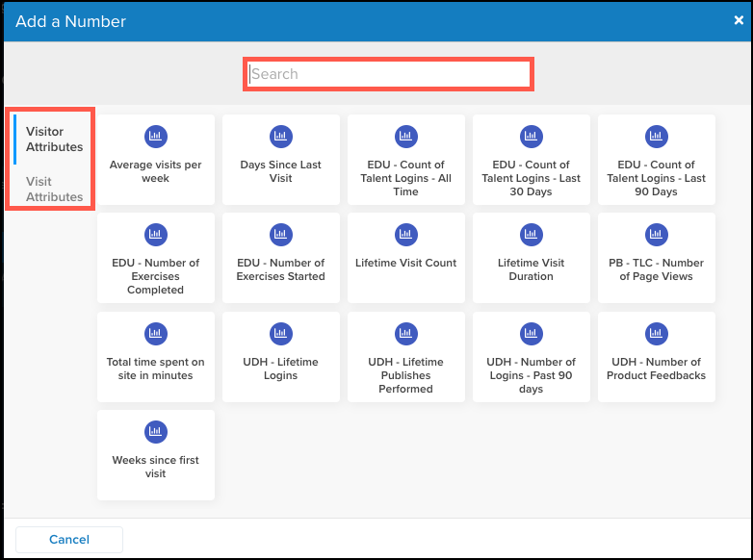Pick EDU Talent Logins - Last 30 Days tile
This screenshot has width=753, height=560.
[x=531, y=160]
